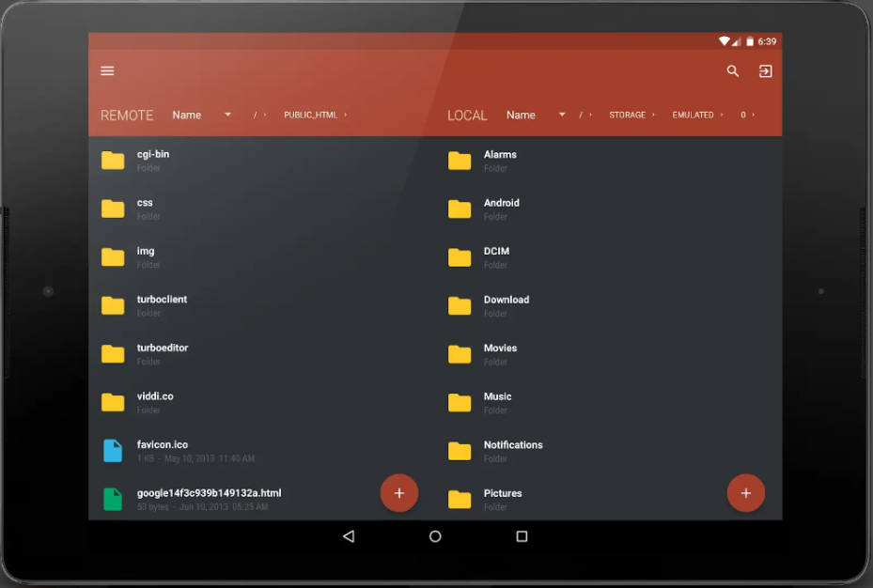Select the EMULATED breadcrumb
The height and width of the screenshot is (588, 873).
693,115
